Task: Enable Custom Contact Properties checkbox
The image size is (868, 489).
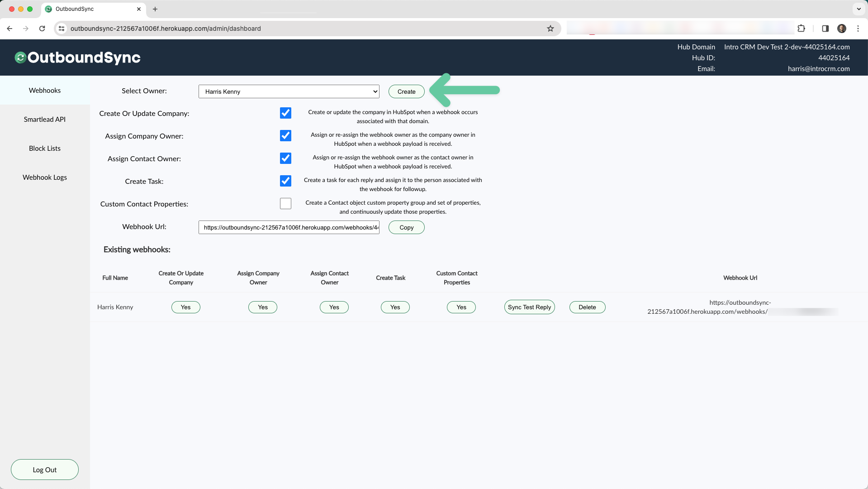Action: [x=285, y=204]
